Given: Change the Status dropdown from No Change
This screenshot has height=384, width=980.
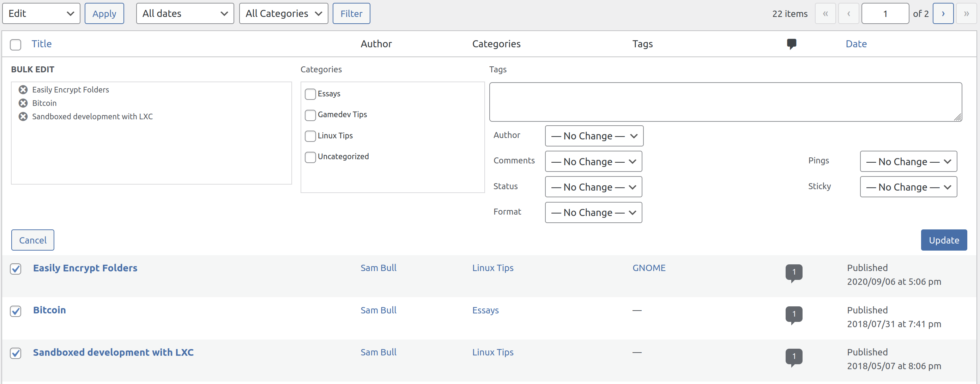Looking at the screenshot, I should point(593,187).
